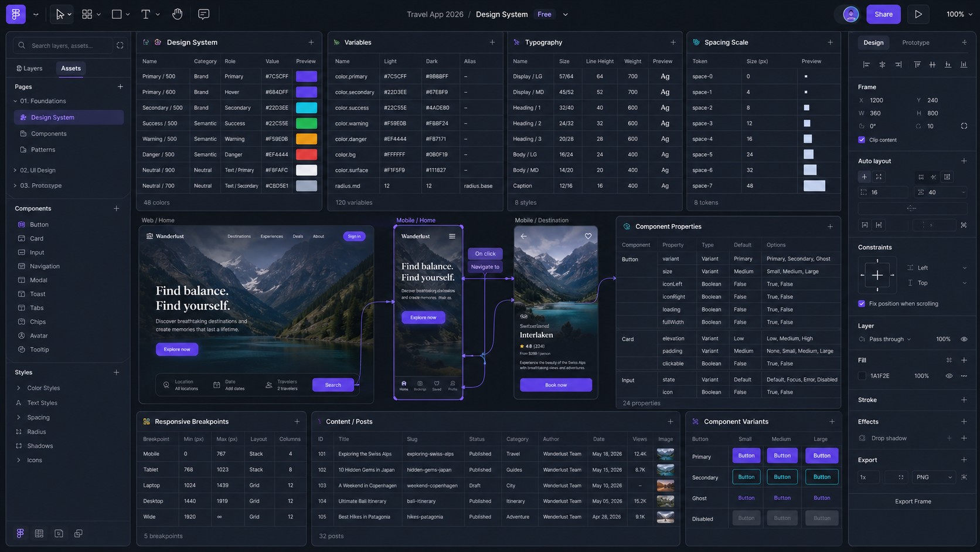Open the Comment tool

(203, 14)
